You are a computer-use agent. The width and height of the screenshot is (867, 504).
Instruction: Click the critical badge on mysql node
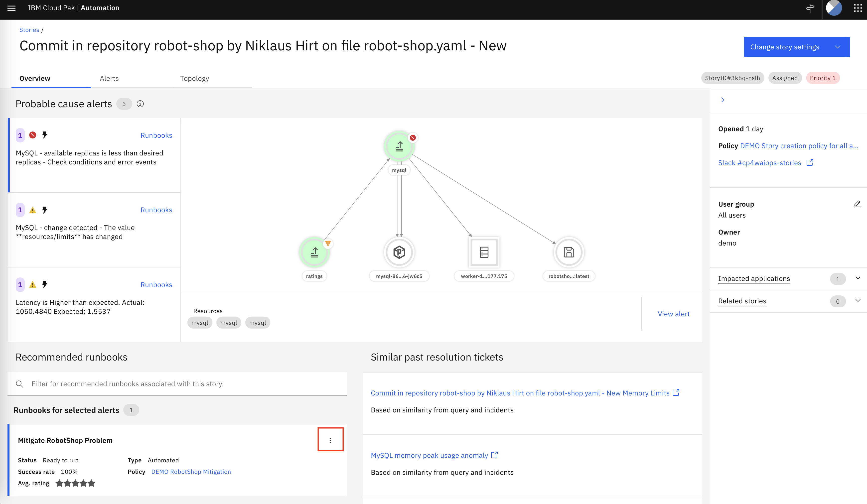413,138
